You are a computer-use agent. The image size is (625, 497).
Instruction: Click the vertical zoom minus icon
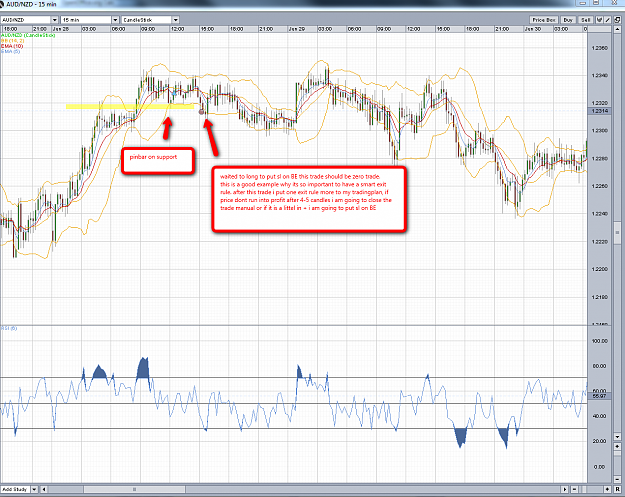617,479
